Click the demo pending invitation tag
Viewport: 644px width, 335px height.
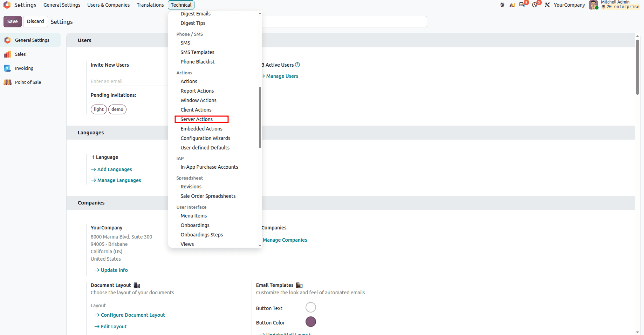tap(117, 109)
